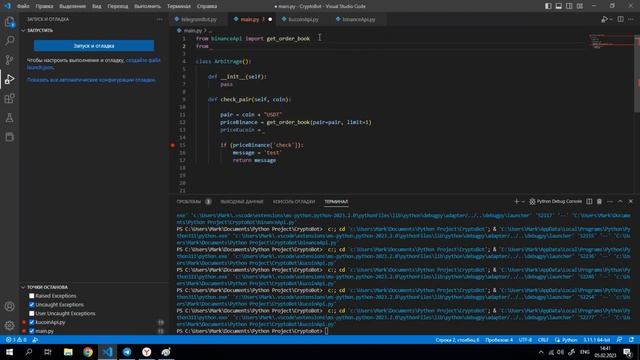This screenshot has width=640, height=360.
Task: Click errors and warnings count in status bar
Action: coord(16,340)
